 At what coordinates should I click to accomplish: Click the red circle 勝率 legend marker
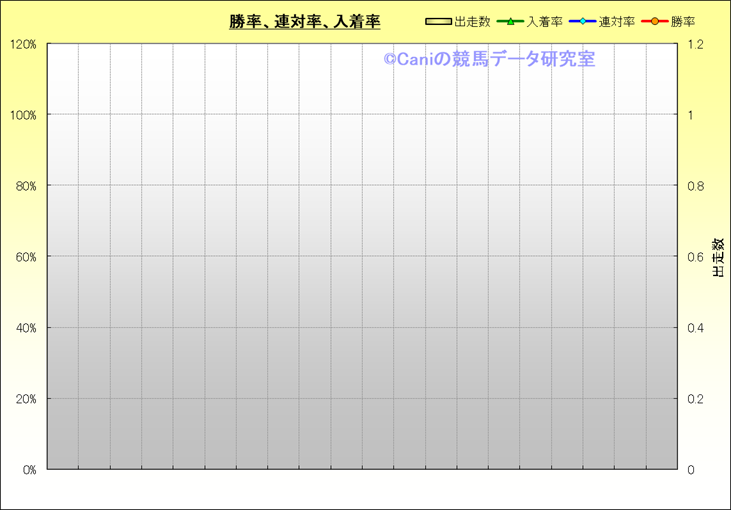pos(655,21)
